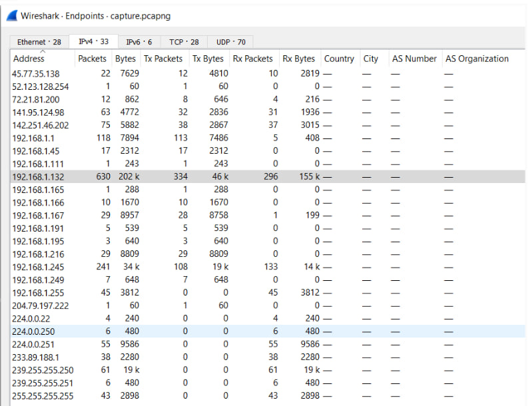Select endpoint 192.168.1.45
Viewport: 532px width, 406px height.
[x=268, y=151]
